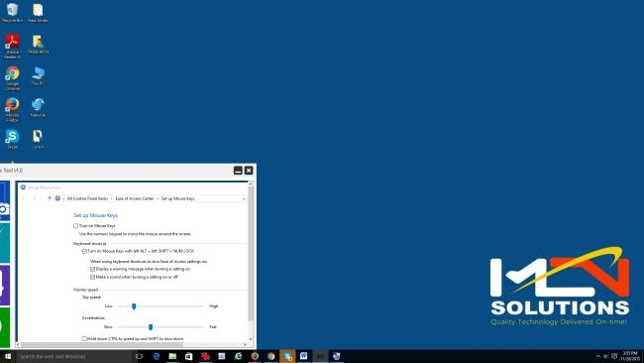Open the Windows Start menu
This screenshot has width=644, height=363.
(8, 356)
